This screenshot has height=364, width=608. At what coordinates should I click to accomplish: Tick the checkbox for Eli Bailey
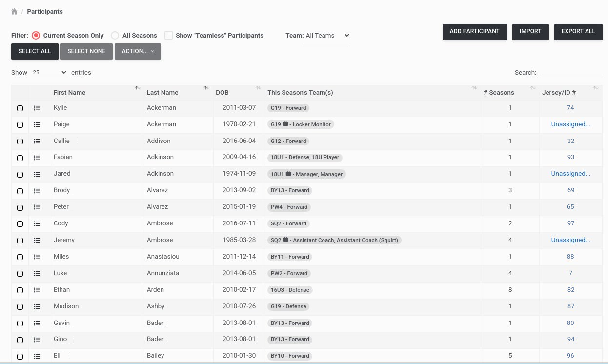[20, 356]
